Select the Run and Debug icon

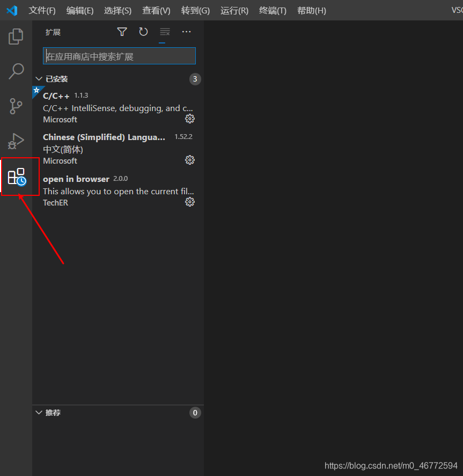click(16, 141)
